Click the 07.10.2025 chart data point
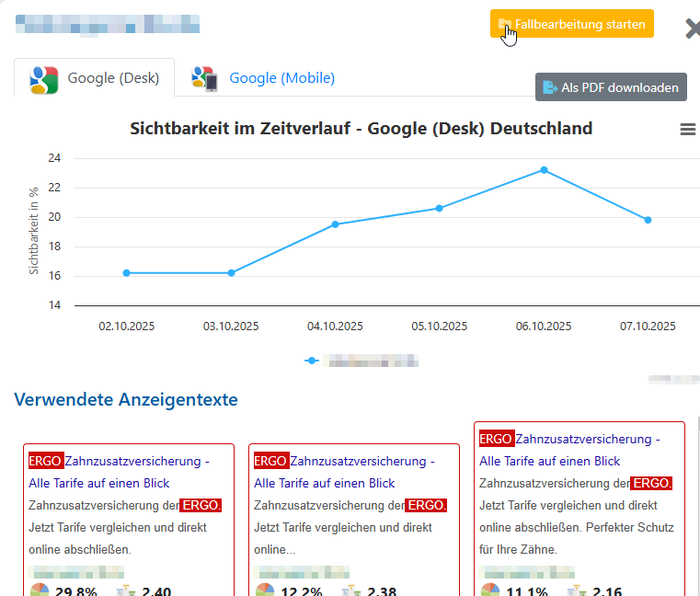The height and width of the screenshot is (596, 700). click(648, 220)
